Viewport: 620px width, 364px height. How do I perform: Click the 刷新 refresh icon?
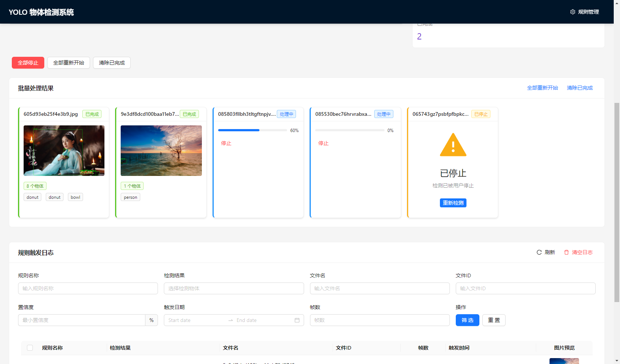click(x=539, y=252)
